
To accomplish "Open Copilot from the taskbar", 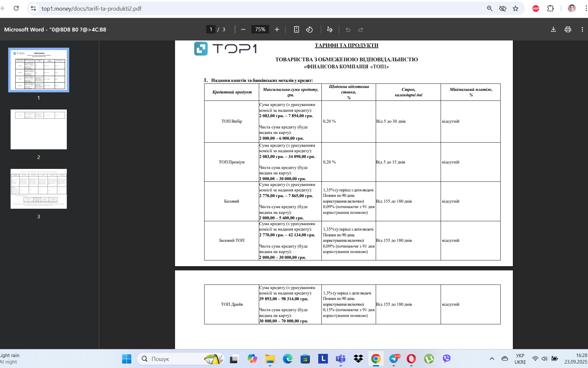I will (x=252, y=359).
